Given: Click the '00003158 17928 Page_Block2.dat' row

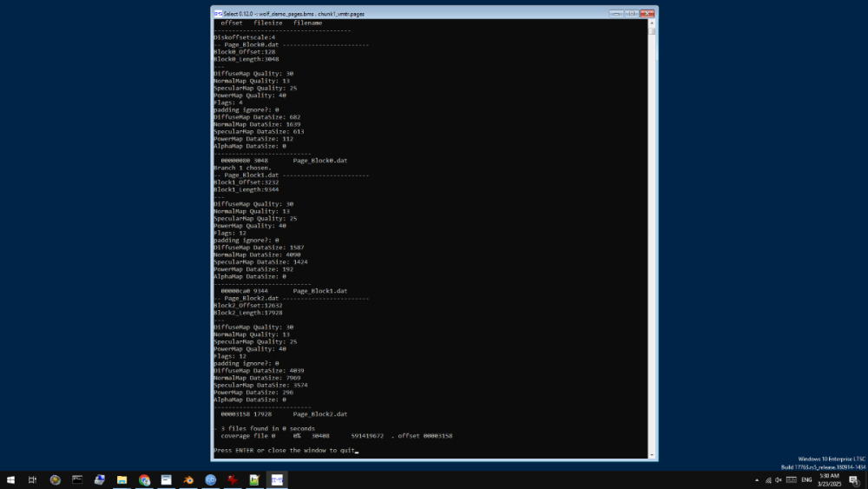Looking at the screenshot, I should tap(284, 413).
